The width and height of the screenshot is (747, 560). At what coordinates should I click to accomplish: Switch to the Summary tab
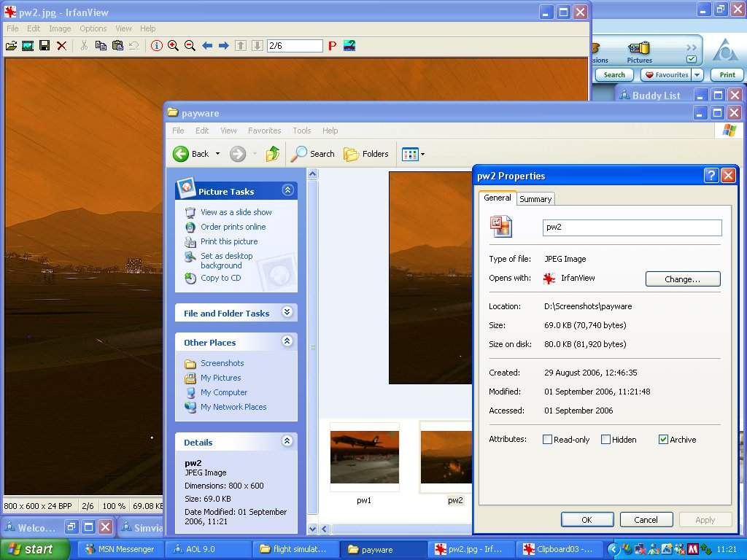[535, 199]
